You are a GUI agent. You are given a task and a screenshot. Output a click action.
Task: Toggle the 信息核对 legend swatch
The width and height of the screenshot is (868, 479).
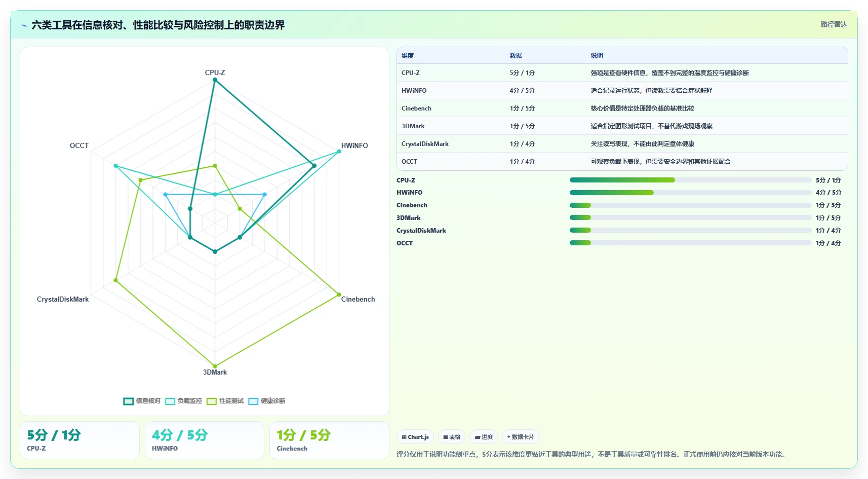click(x=129, y=401)
